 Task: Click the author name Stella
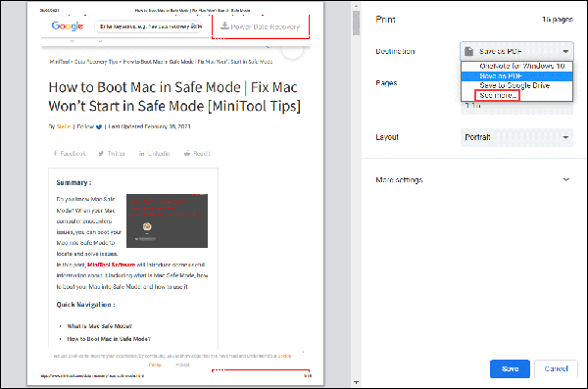63,126
